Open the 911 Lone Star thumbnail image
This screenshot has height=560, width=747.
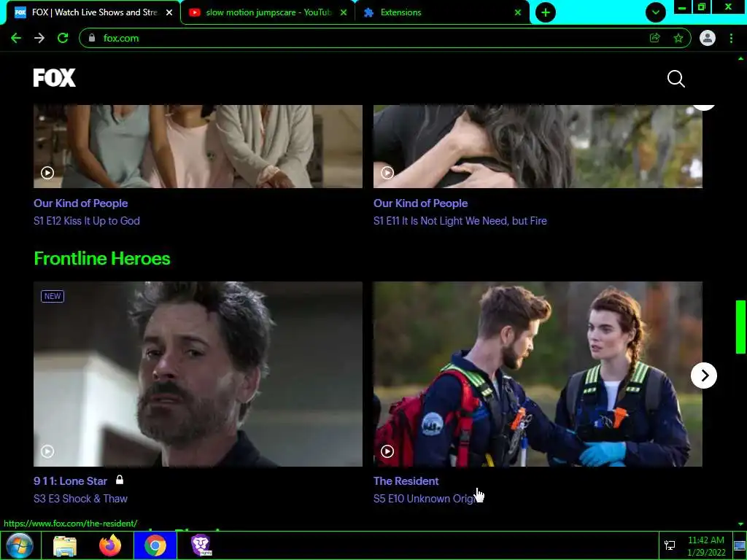198,374
